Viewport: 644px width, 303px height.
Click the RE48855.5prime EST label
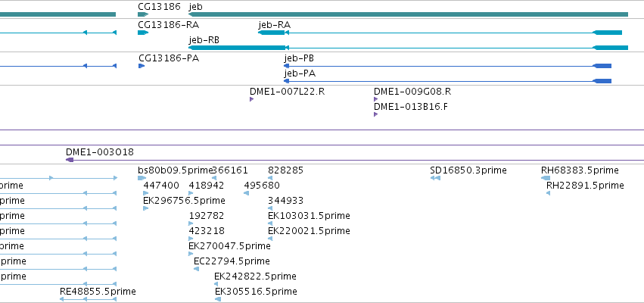tap(98, 292)
